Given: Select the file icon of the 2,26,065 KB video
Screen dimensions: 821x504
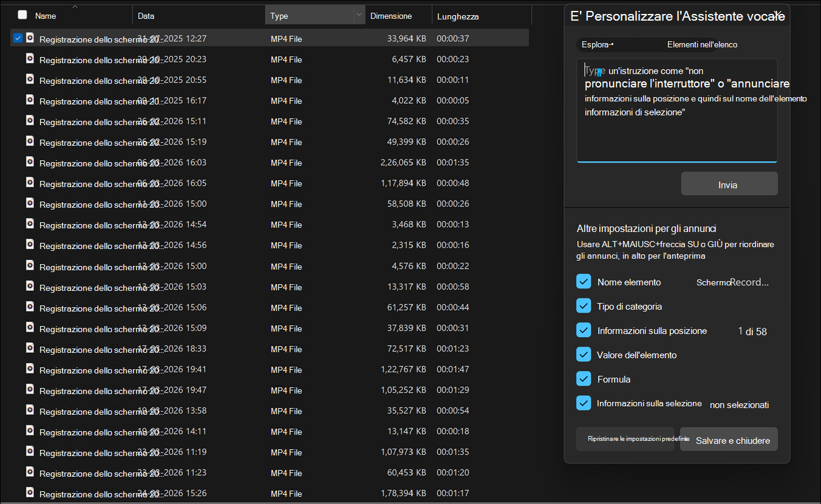Looking at the screenshot, I should (x=29, y=162).
